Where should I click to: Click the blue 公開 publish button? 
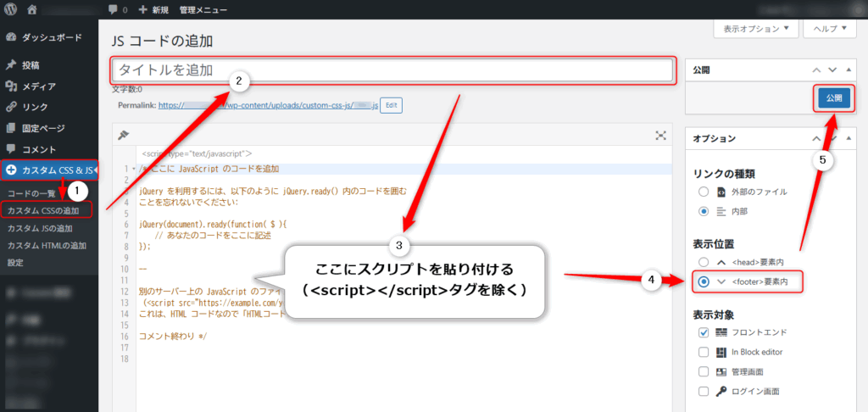pyautogui.click(x=834, y=98)
